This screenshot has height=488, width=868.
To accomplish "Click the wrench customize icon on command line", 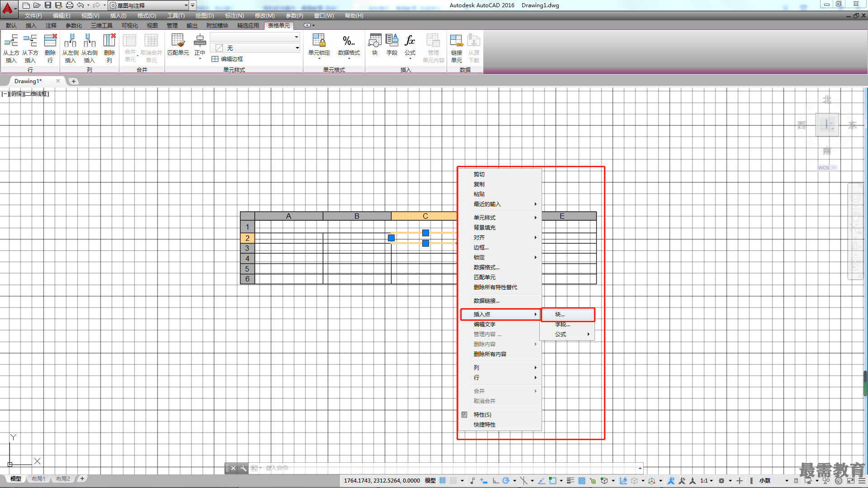I will 243,468.
